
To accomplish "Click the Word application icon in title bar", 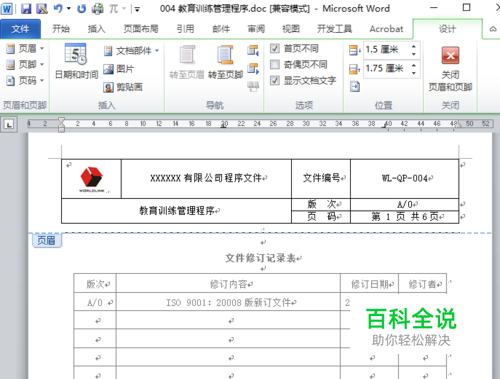I will [x=7, y=9].
